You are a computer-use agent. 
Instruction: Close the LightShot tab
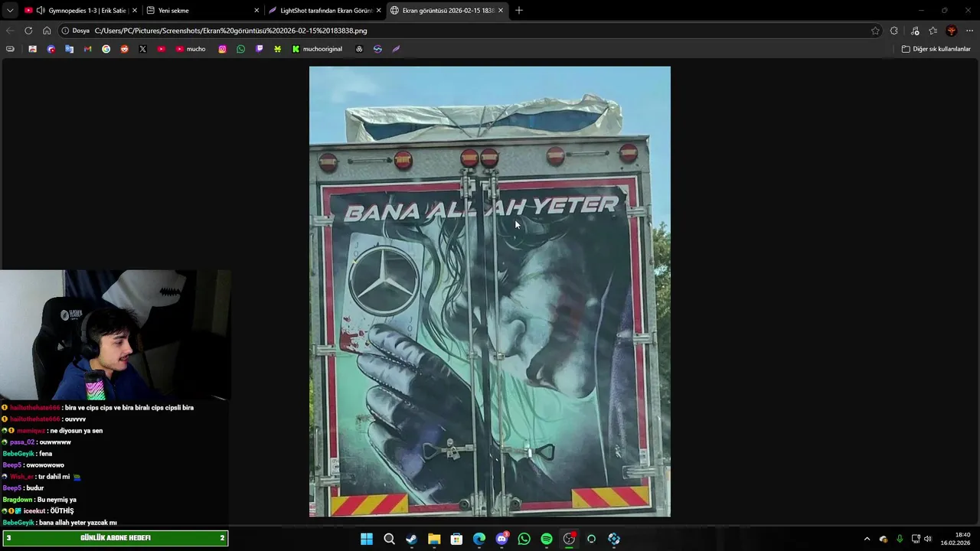pyautogui.click(x=378, y=11)
